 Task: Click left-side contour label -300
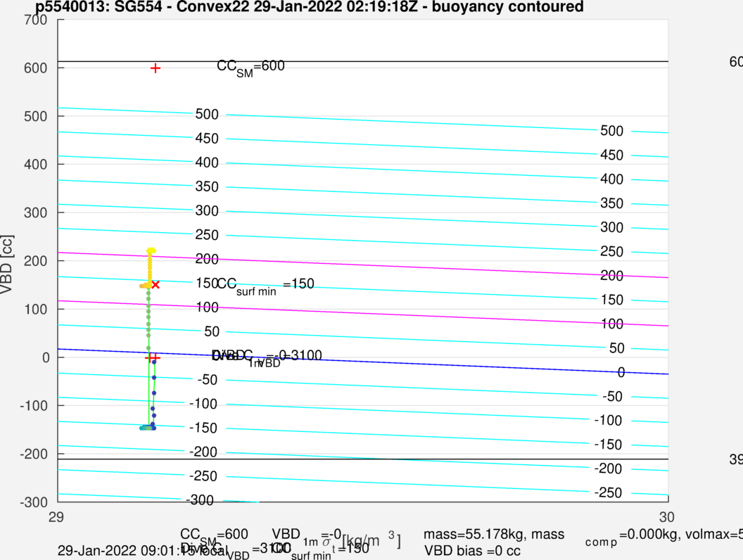(200, 500)
